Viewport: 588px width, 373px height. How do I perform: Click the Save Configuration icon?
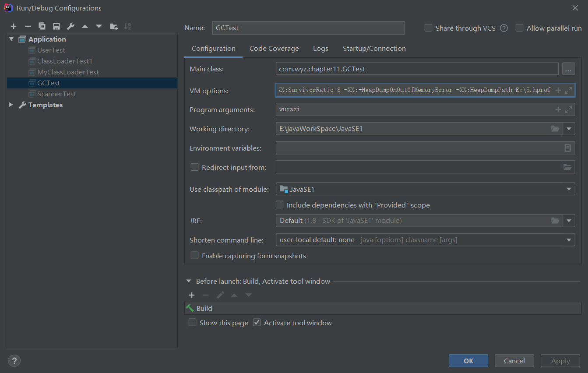click(x=56, y=26)
